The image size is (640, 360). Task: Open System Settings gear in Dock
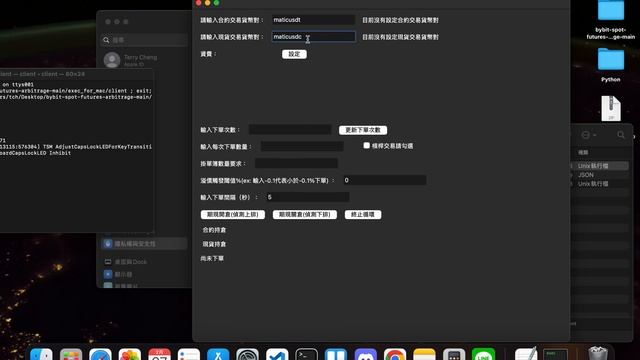tap(247, 355)
